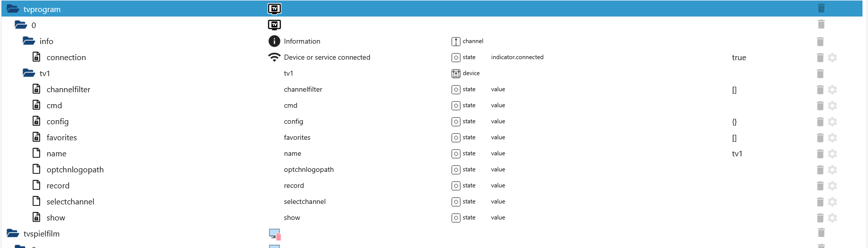Collapse the info channel folder
This screenshot has width=868, height=248.
coord(29,41)
